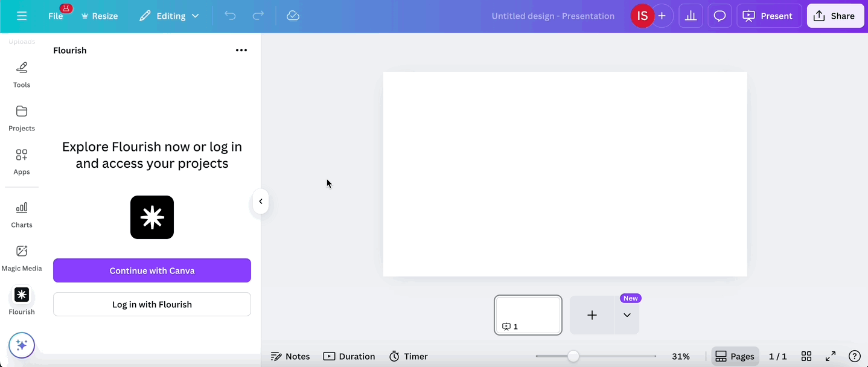Open the Resize option

click(100, 16)
